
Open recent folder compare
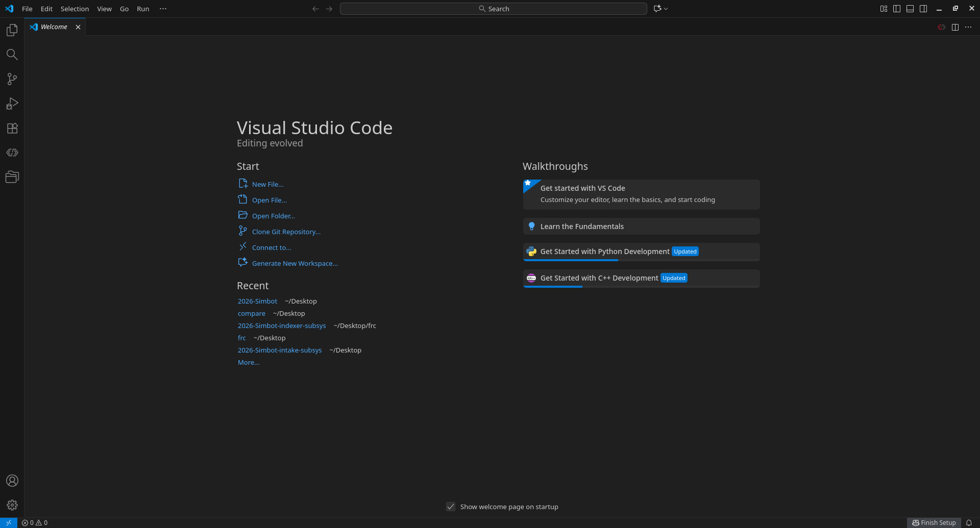tap(252, 313)
